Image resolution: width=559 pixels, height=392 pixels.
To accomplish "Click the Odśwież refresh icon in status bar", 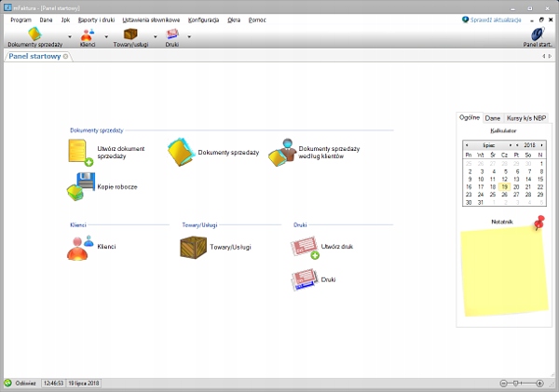I will (8, 382).
